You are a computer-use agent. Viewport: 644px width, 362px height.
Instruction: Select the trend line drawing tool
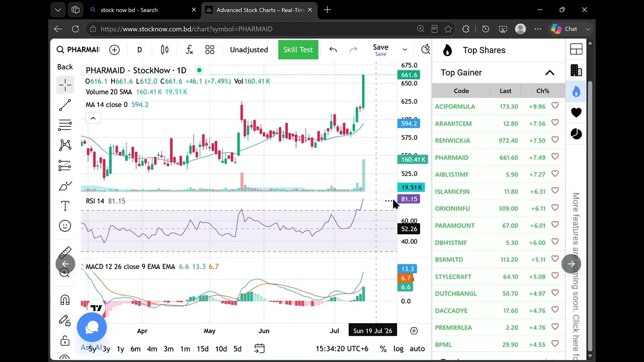[x=65, y=105]
